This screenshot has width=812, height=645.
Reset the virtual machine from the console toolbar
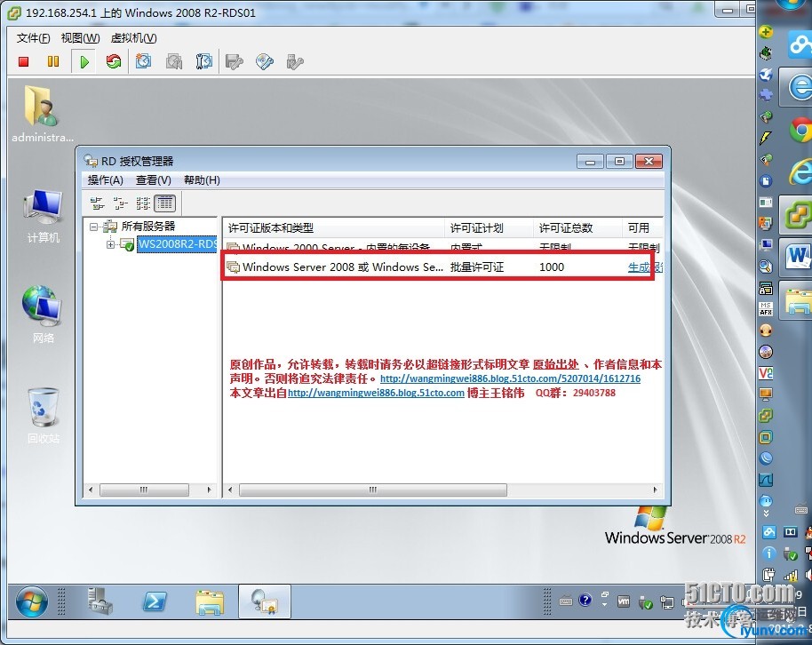tap(114, 62)
